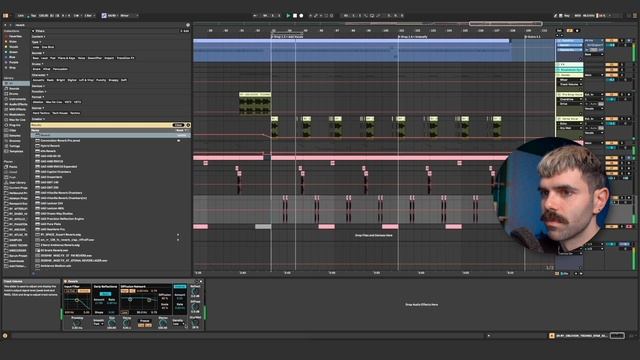Open Grooves category in browser
Viewport: 640px width, 360px height.
15,141
